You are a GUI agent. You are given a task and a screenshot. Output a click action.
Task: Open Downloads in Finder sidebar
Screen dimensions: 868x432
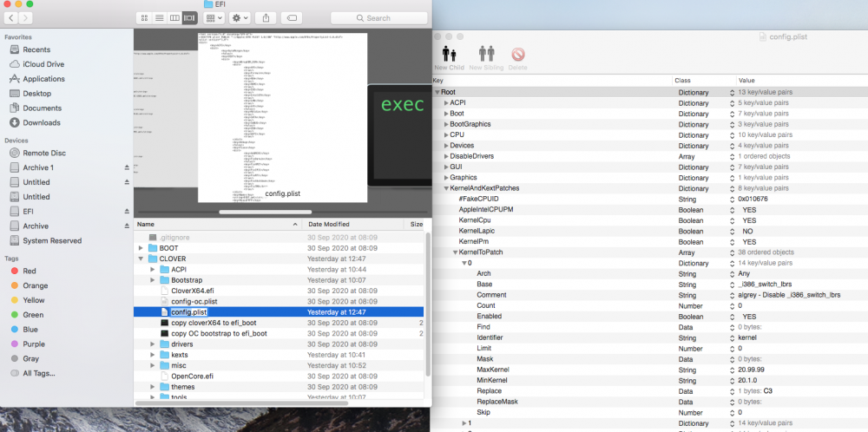tap(42, 123)
